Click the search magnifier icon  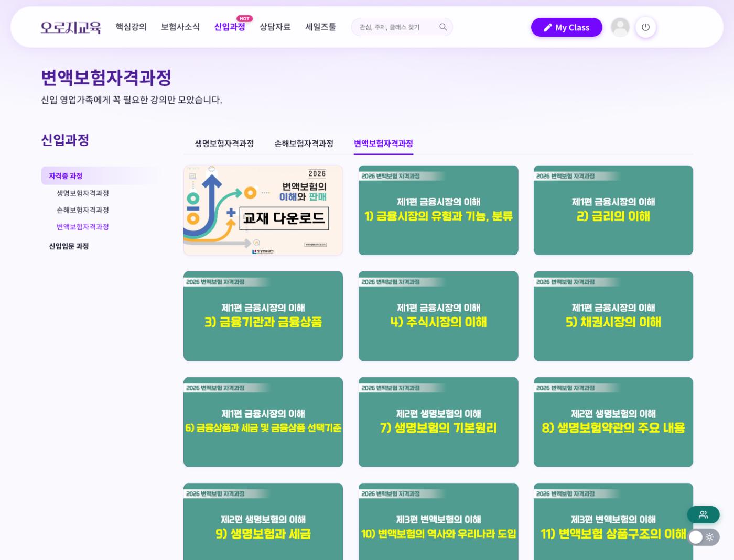coord(443,27)
